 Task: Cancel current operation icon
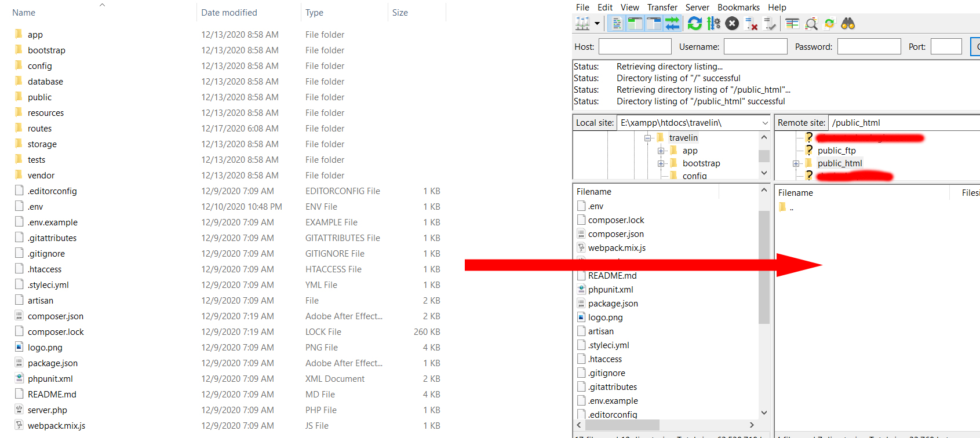point(732,24)
